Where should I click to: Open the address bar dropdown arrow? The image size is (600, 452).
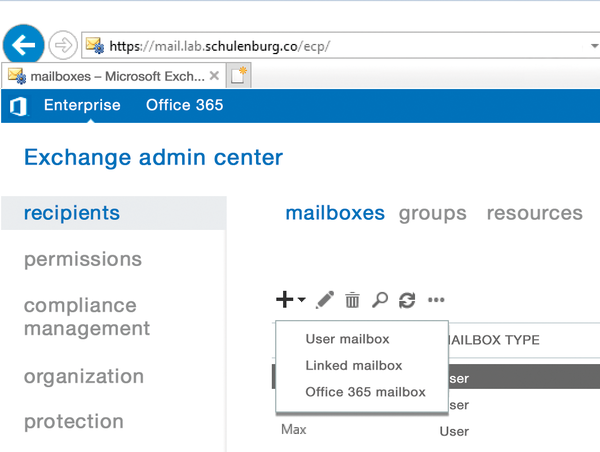594,46
